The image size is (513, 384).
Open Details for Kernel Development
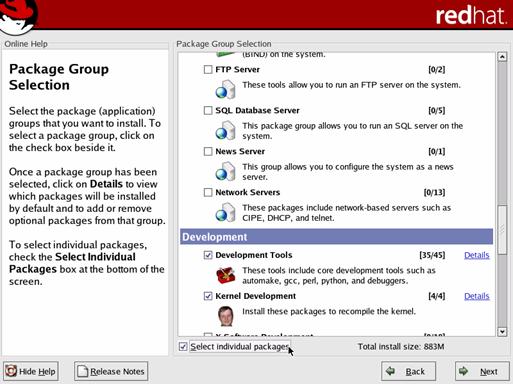pyautogui.click(x=477, y=296)
